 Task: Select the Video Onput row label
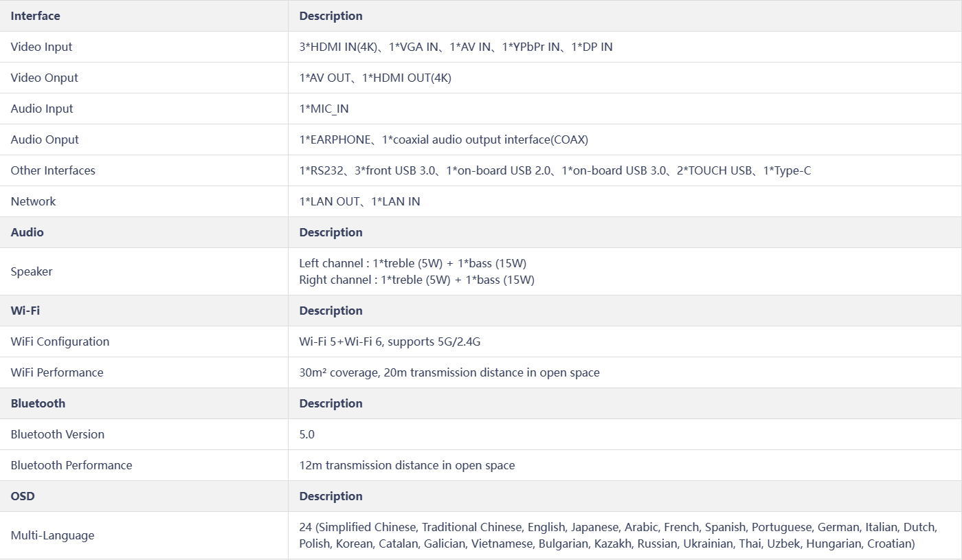(45, 78)
